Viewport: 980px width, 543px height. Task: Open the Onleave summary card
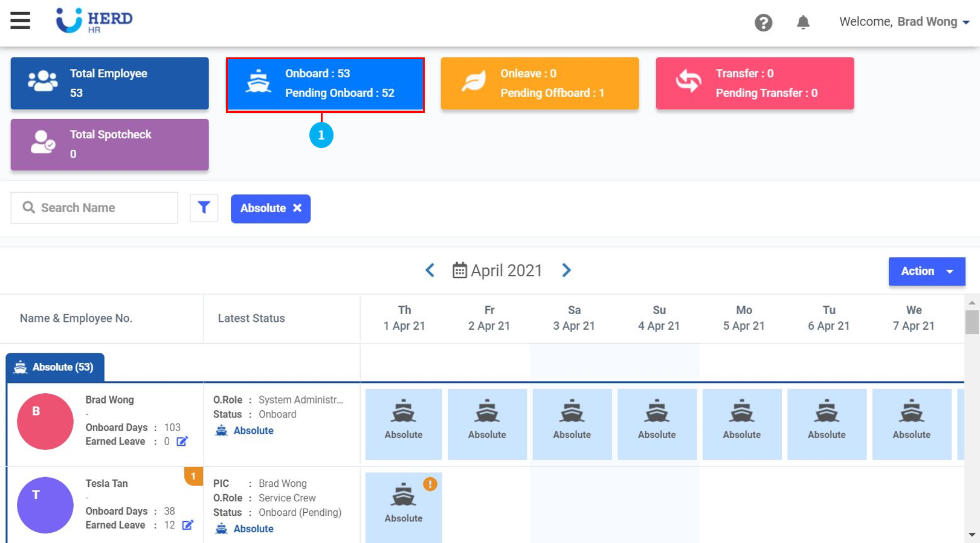point(540,84)
